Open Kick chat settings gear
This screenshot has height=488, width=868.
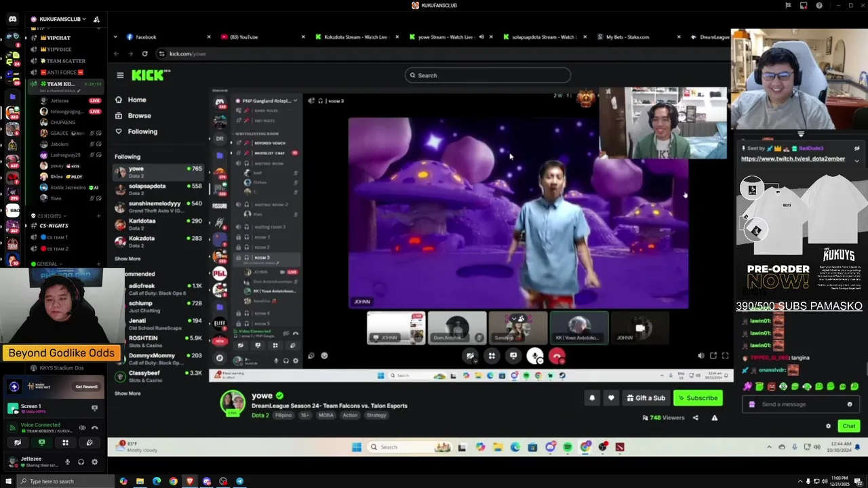(x=828, y=426)
